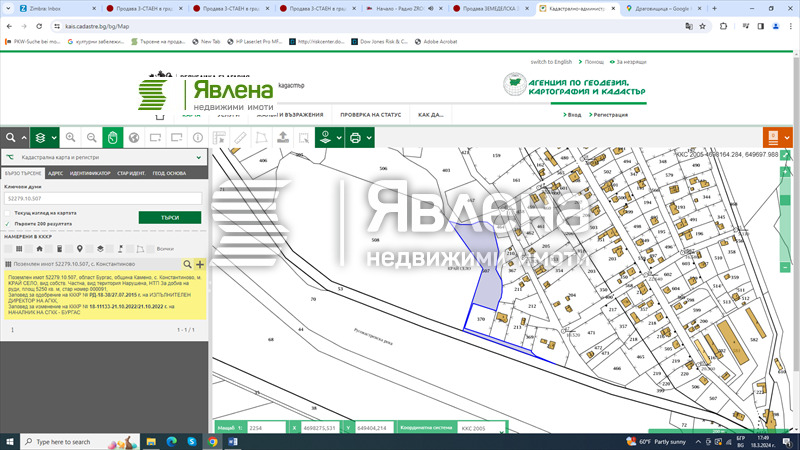The width and height of the screenshot is (800, 450).
Task: Select the pan hand tool
Action: coord(113,137)
